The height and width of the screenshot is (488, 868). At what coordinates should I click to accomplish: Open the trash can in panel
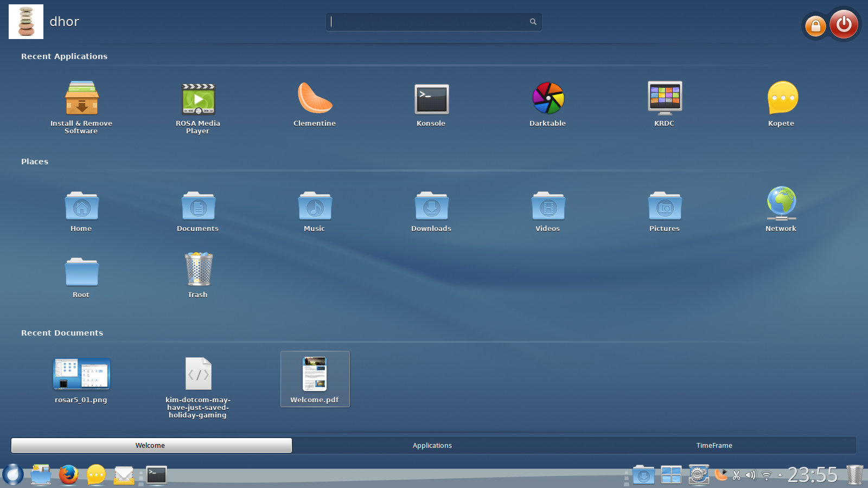[x=854, y=474]
